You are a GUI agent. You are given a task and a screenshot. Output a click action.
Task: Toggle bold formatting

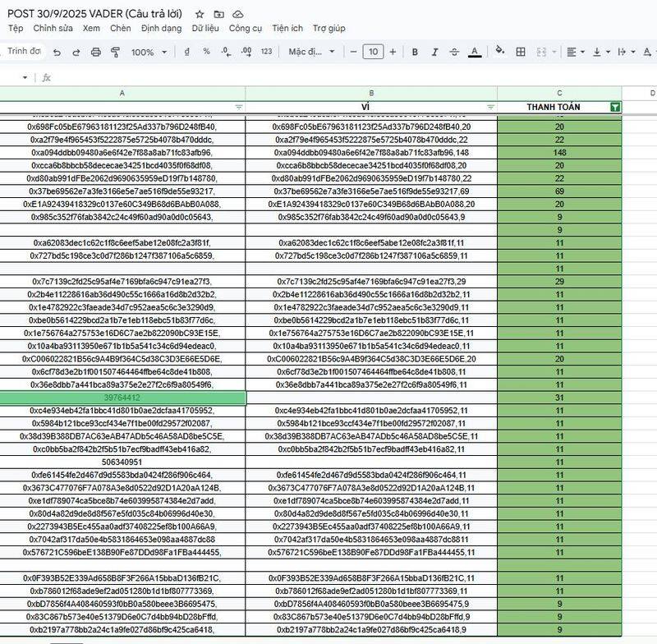[415, 52]
